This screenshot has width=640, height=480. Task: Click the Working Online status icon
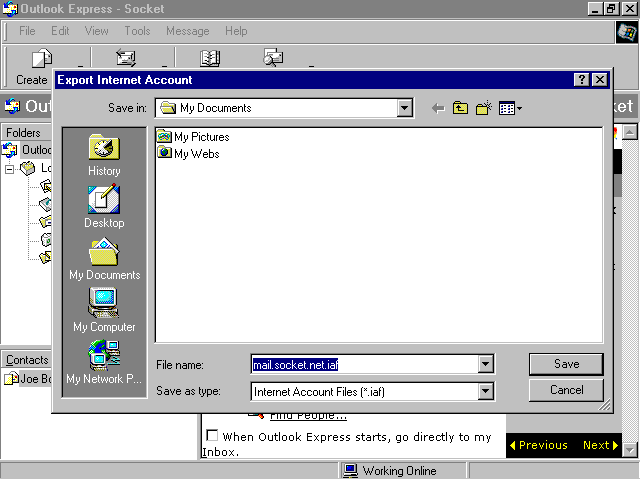click(x=350, y=471)
